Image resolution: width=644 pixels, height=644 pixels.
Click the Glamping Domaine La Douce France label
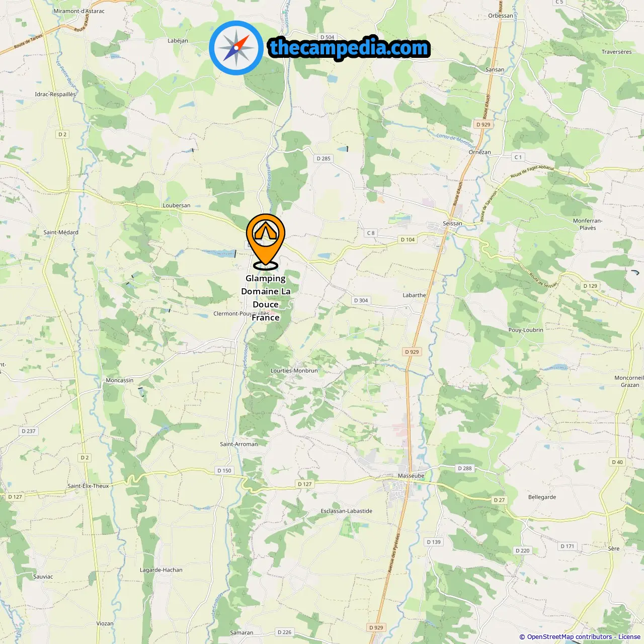click(266, 298)
